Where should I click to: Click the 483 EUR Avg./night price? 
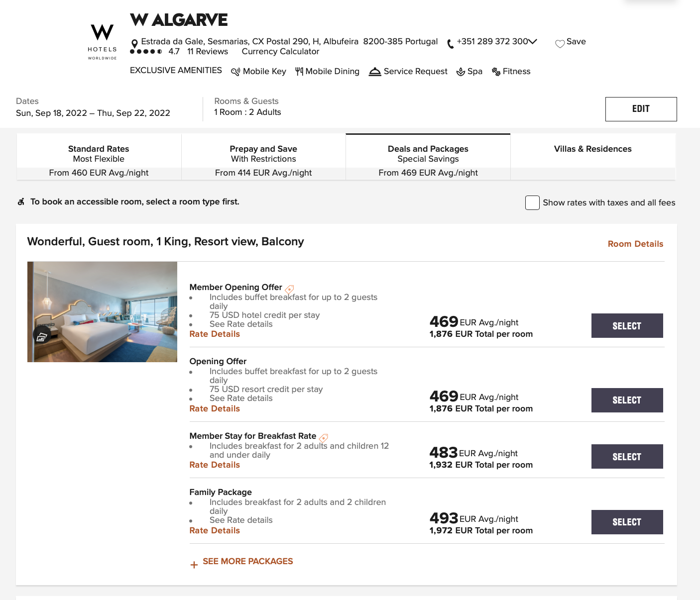point(473,452)
